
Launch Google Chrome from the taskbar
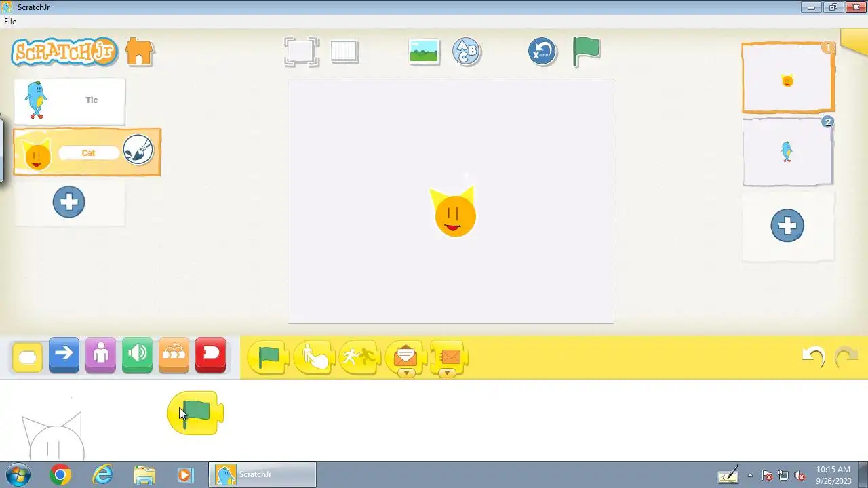pyautogui.click(x=60, y=475)
